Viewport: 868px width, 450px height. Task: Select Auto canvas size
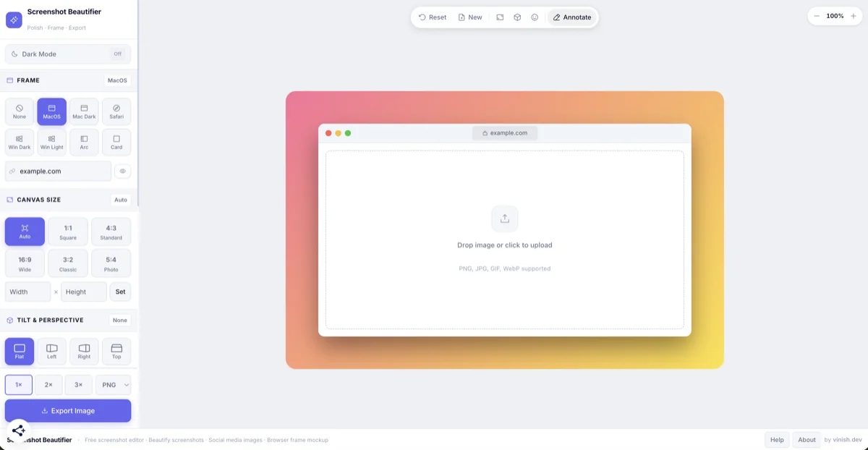[25, 232]
